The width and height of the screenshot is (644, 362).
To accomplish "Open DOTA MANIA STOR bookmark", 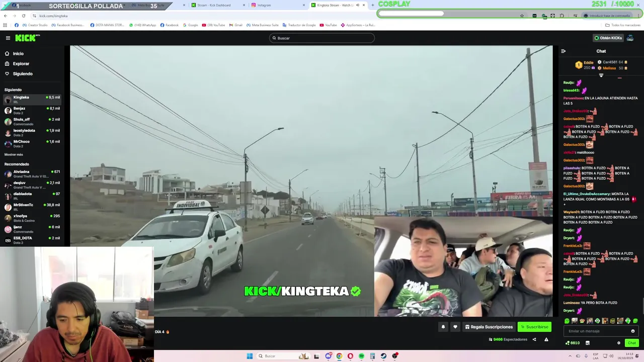I will (108, 25).
